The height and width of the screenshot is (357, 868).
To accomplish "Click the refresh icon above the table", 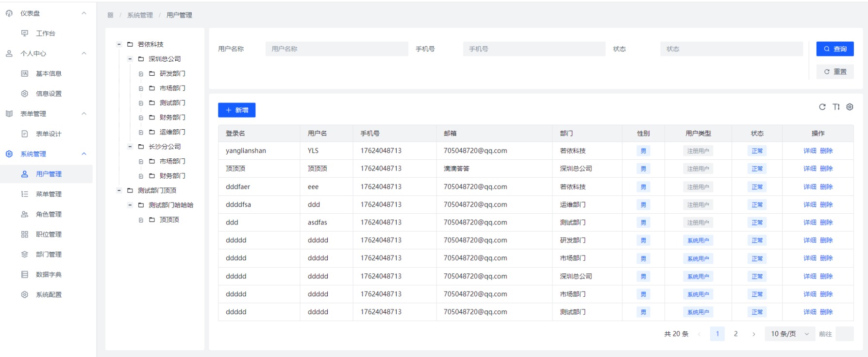I will [822, 107].
